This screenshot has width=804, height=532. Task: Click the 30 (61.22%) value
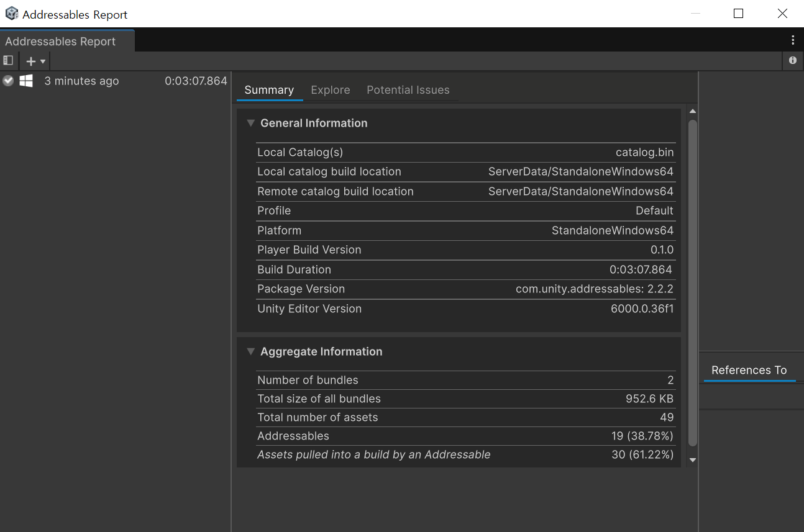(x=642, y=454)
